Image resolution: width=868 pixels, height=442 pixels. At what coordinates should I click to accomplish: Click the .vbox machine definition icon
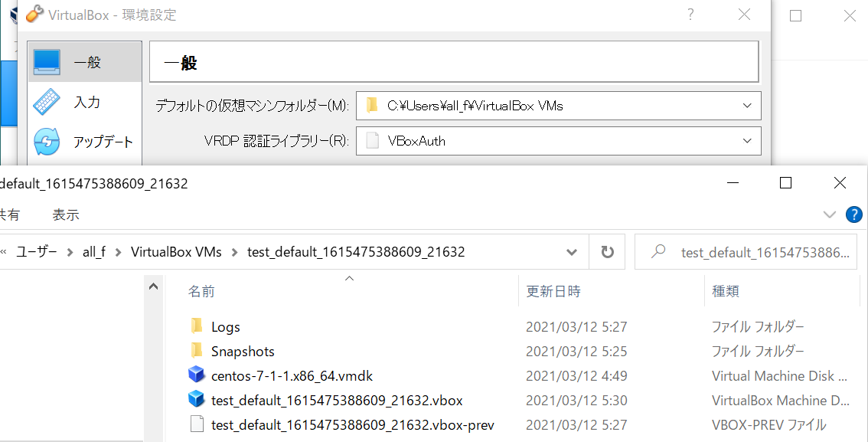click(197, 399)
